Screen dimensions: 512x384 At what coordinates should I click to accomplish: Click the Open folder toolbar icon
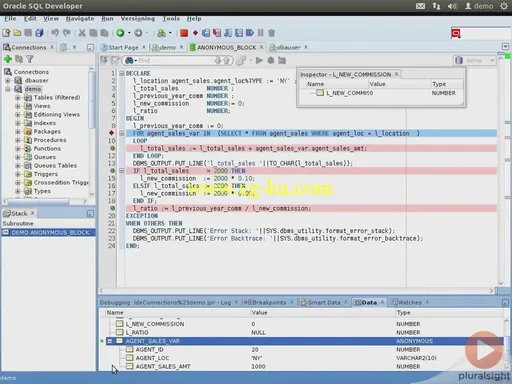(17, 33)
